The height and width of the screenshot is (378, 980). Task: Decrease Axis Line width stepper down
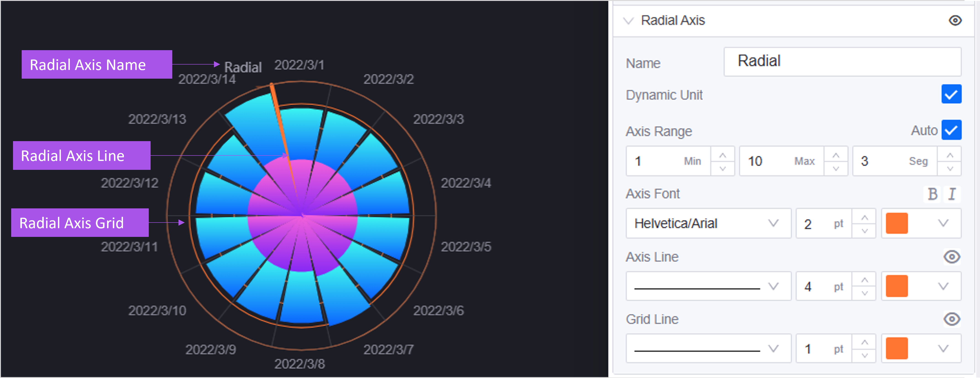click(864, 293)
